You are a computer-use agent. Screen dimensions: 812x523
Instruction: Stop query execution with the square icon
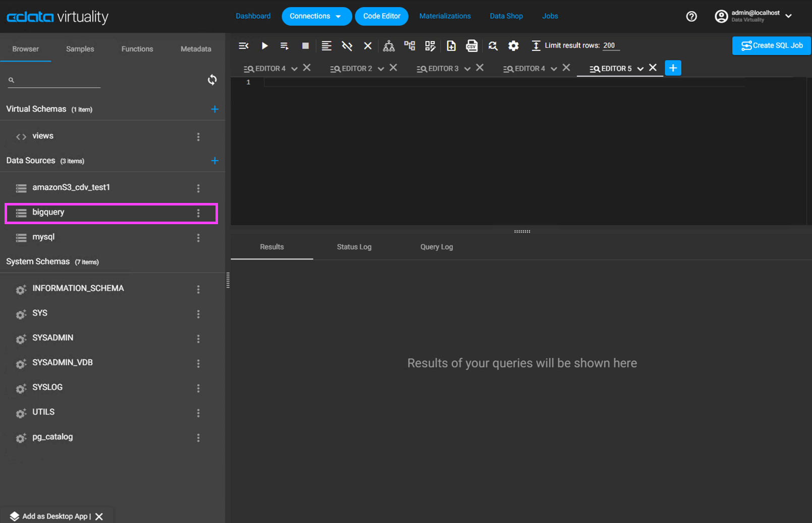point(305,46)
